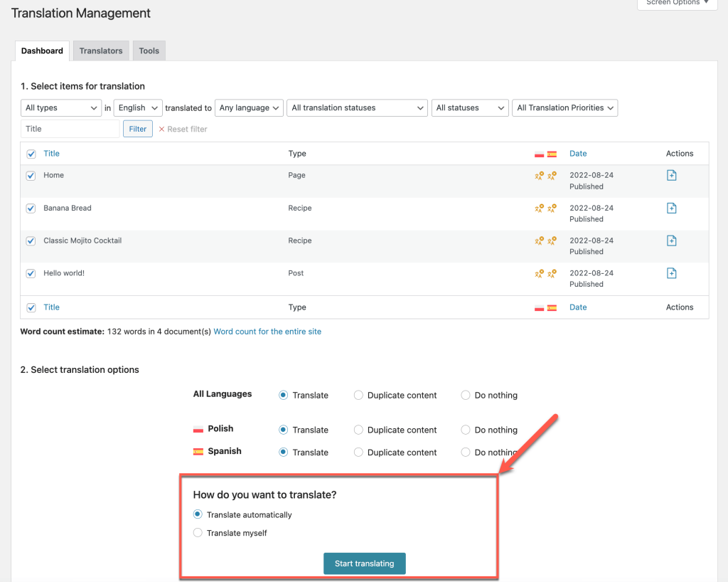Open the Any language dropdown
Screen dimensions: 728x582
click(x=249, y=107)
